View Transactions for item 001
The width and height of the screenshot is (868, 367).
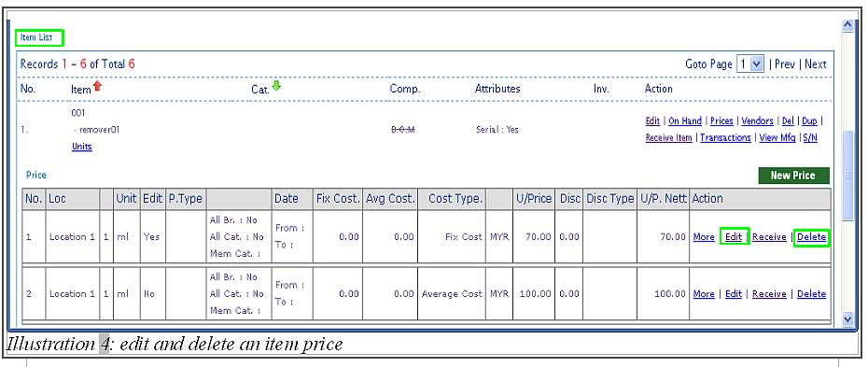coord(725,138)
